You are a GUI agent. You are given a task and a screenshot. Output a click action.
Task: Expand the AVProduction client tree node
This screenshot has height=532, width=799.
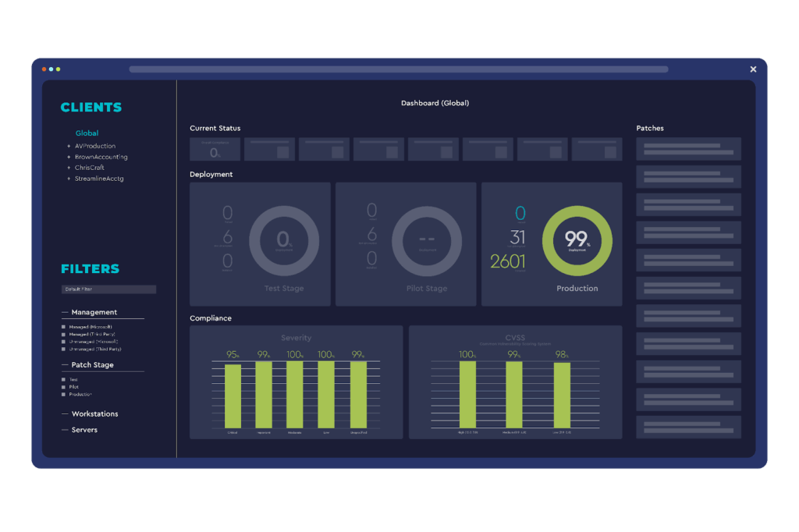(69, 146)
